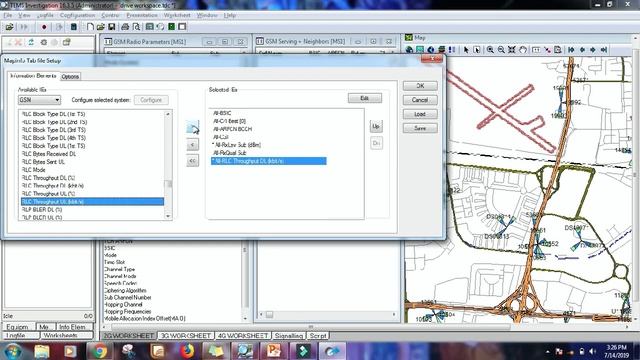Select 'All-BSIC' in the Selected IEs list

coord(222,113)
